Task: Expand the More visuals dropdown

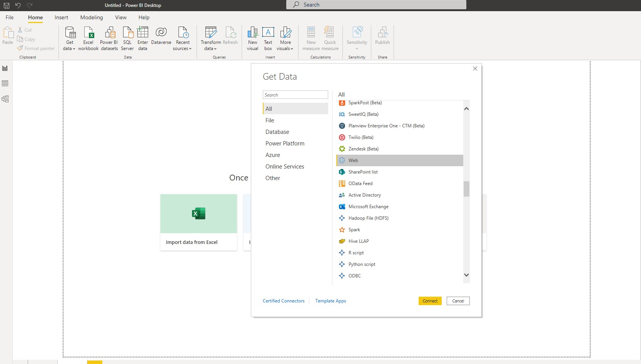Action: coord(285,38)
